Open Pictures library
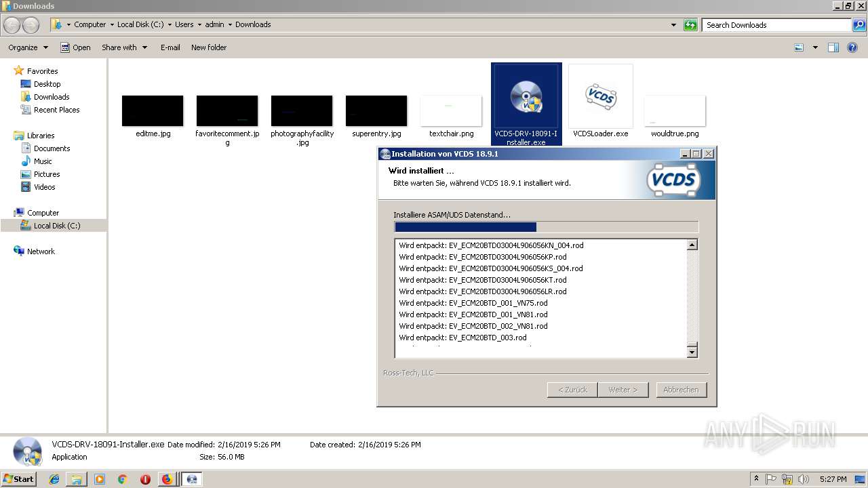Viewport: 868px width, 488px height. click(x=47, y=174)
